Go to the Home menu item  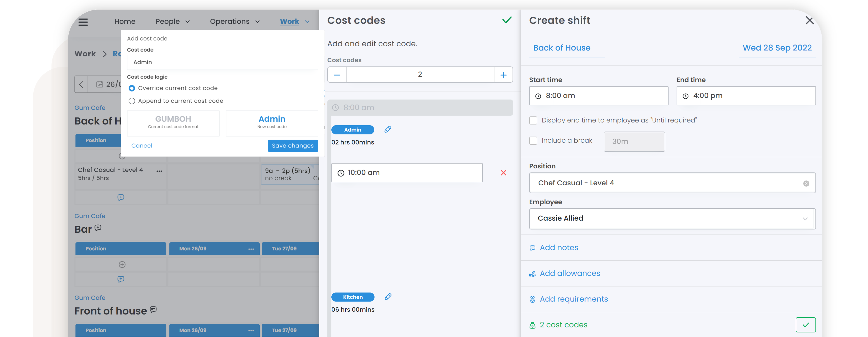click(x=125, y=21)
